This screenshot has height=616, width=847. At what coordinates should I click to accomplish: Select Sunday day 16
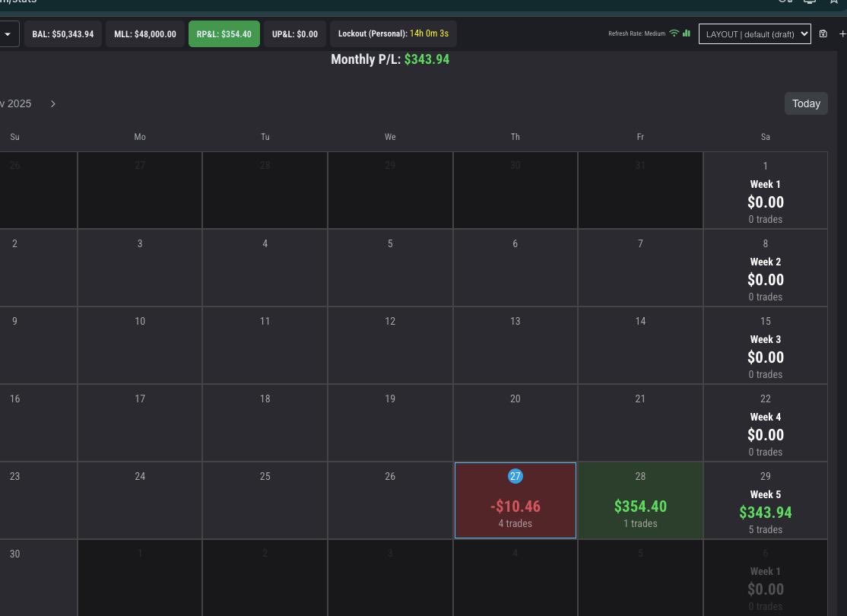pyautogui.click(x=38, y=423)
